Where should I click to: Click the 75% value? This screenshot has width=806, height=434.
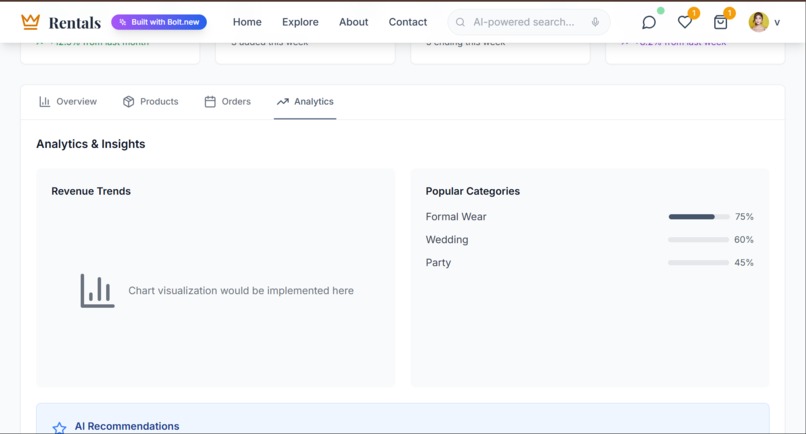(744, 217)
